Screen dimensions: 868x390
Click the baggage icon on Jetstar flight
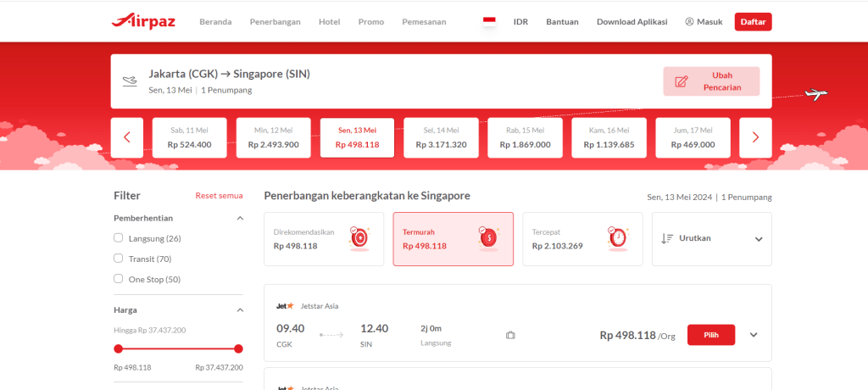[510, 335]
